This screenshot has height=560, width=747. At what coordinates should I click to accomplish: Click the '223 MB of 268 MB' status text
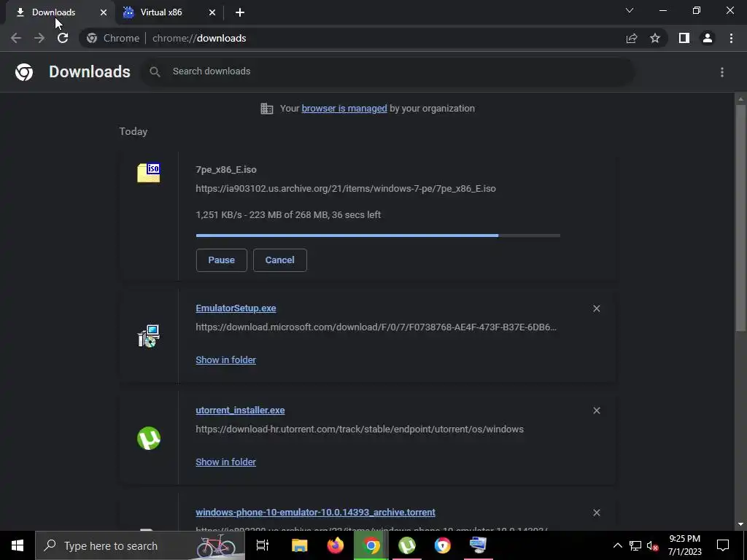pyautogui.click(x=289, y=215)
